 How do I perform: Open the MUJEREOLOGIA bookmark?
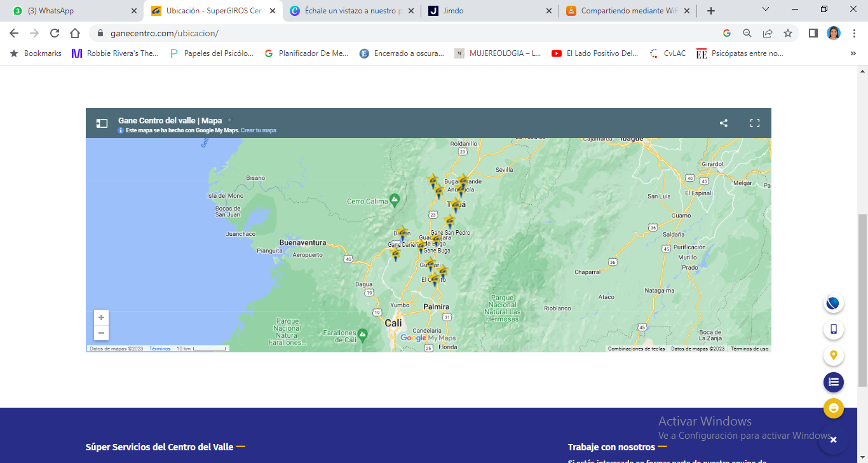pos(498,53)
